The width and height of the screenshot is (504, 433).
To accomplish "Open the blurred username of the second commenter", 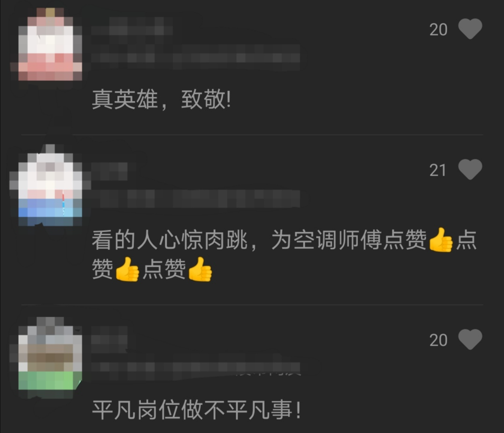I will [109, 171].
